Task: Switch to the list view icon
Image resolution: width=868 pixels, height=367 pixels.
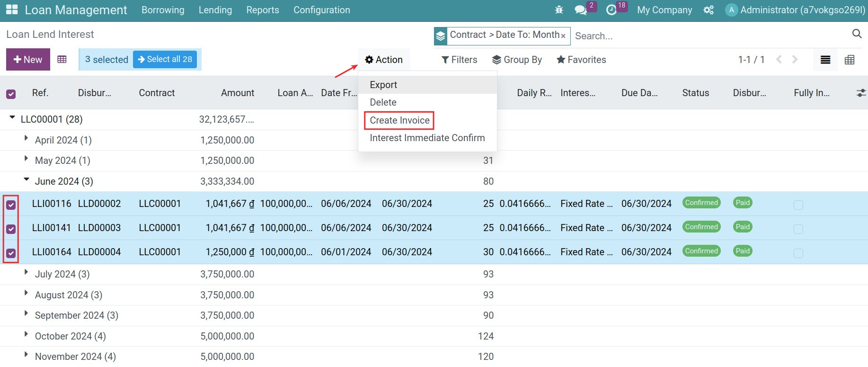Action: [825, 60]
